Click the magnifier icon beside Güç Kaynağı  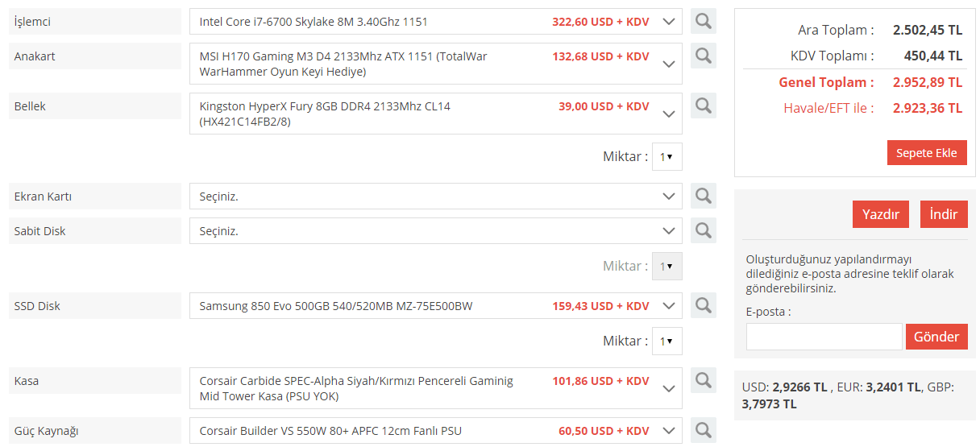click(x=704, y=430)
